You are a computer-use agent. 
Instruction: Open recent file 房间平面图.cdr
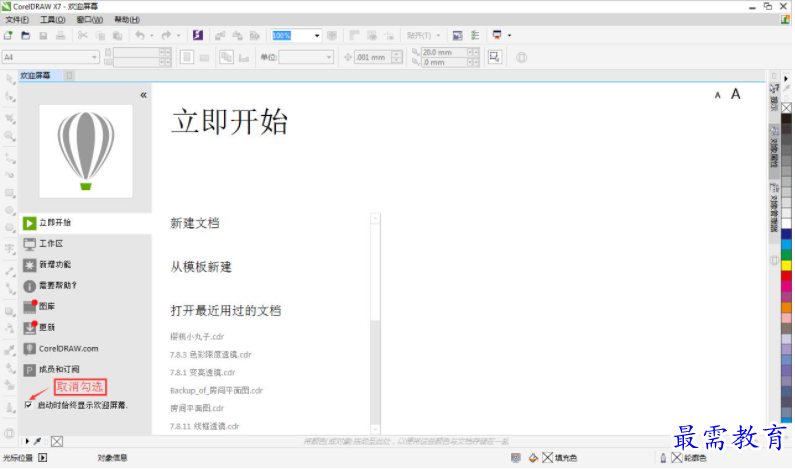[197, 408]
